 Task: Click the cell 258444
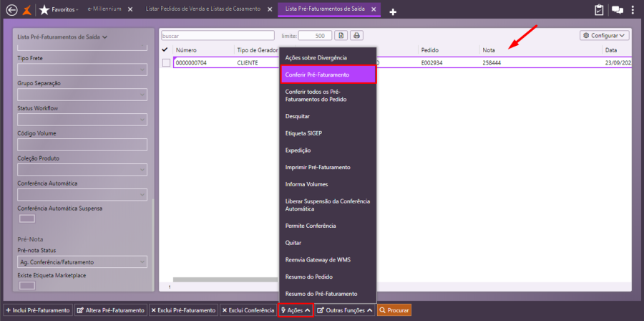[x=492, y=63]
